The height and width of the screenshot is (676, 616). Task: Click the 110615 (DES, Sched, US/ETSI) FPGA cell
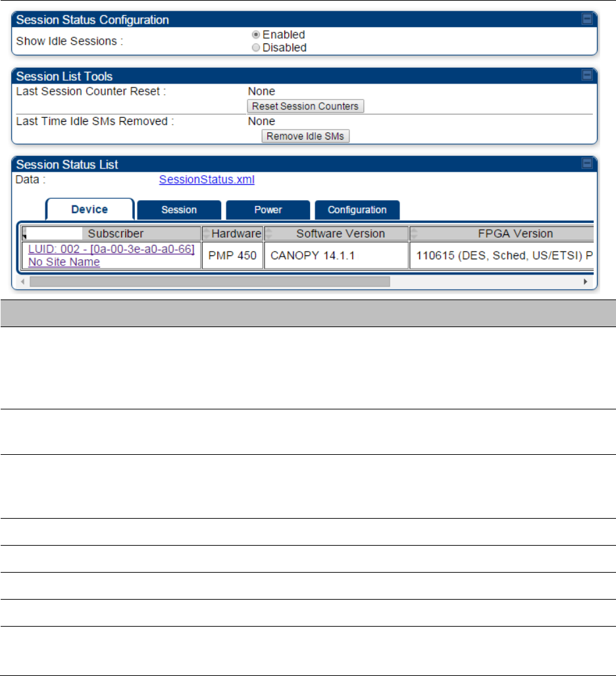coord(501,255)
